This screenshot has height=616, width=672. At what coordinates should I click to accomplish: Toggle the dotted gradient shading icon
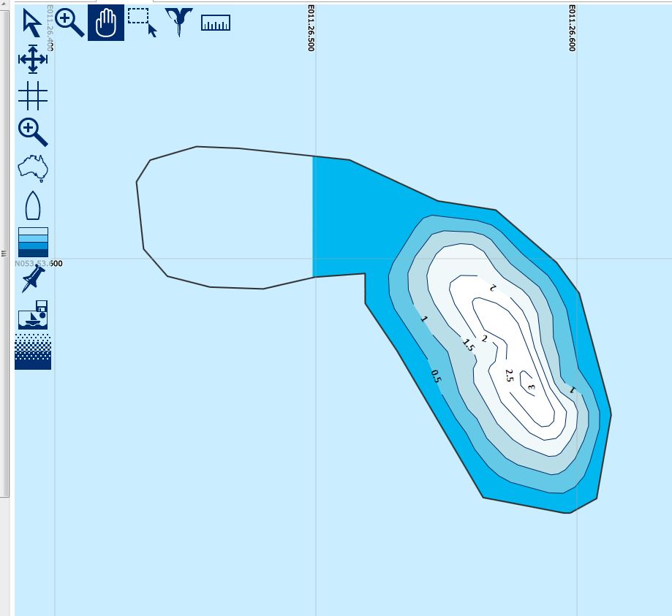pos(32,351)
